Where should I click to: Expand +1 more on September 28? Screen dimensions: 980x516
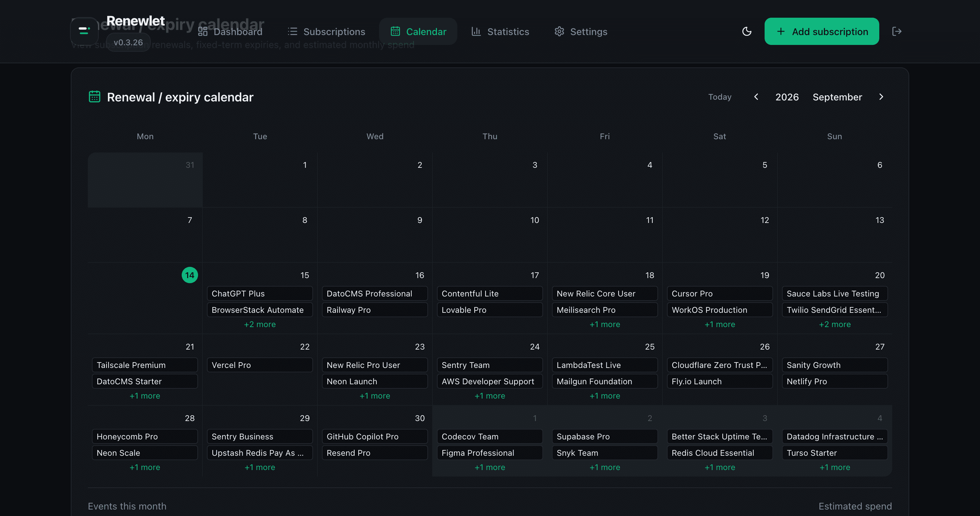(x=145, y=467)
